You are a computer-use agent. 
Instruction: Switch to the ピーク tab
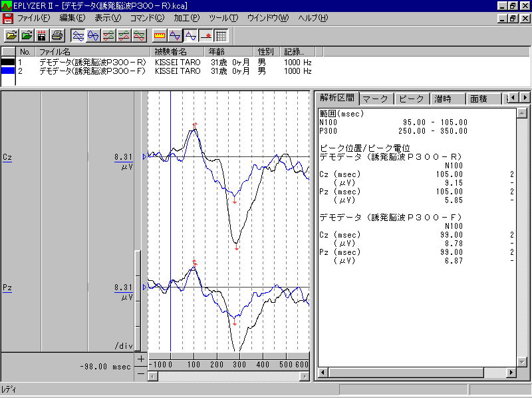pyautogui.click(x=412, y=99)
